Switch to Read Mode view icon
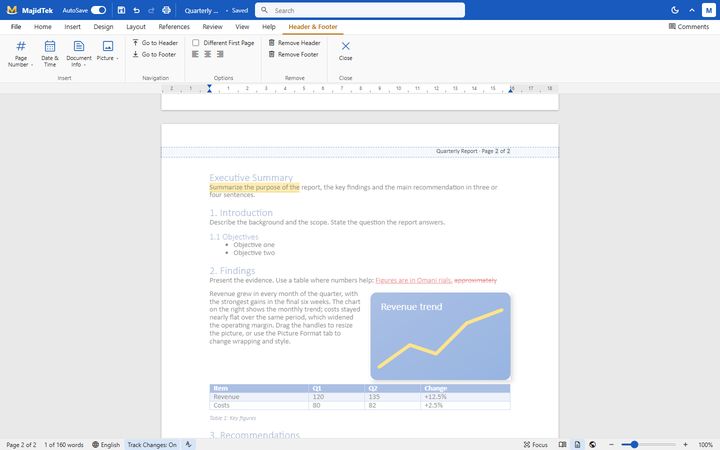This screenshot has width=720, height=450. coord(562,444)
